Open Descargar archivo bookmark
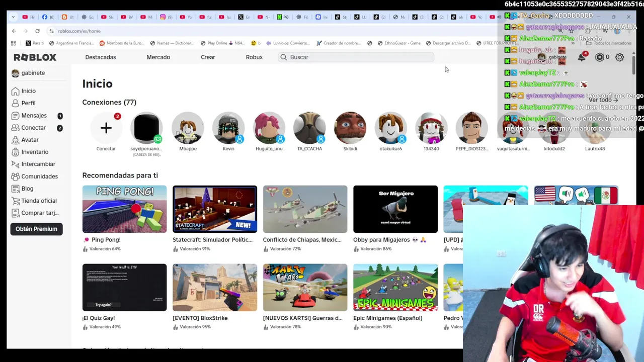This screenshot has height=362, width=644. click(x=447, y=43)
